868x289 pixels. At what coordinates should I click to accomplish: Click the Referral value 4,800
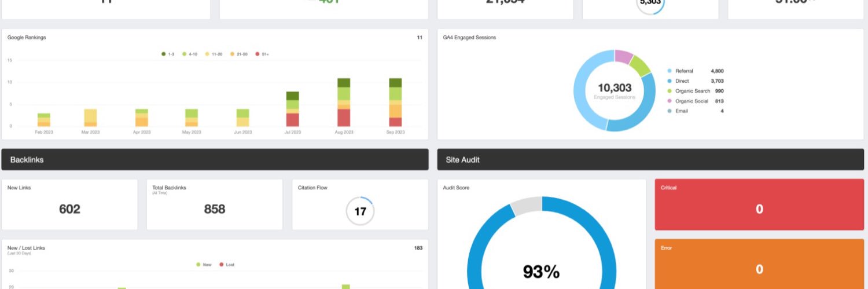(717, 71)
